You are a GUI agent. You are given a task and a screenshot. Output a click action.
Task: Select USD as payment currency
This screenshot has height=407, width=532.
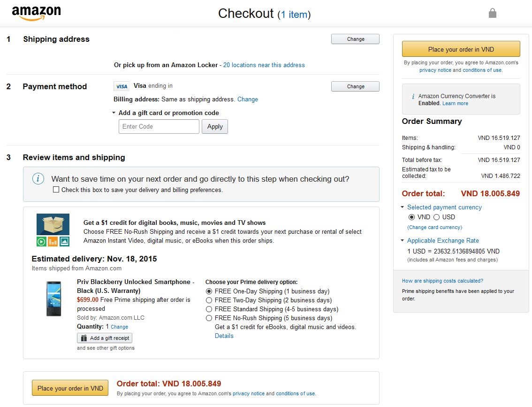(x=437, y=217)
